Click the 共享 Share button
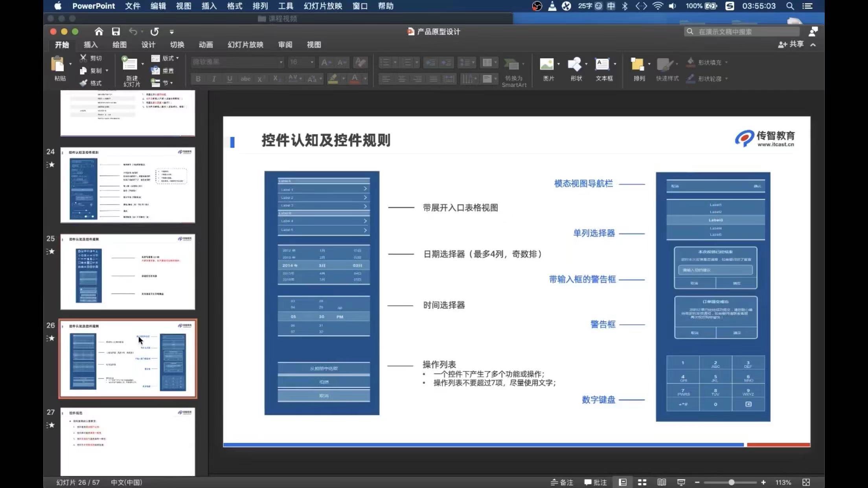The height and width of the screenshot is (488, 868). pyautogui.click(x=791, y=44)
